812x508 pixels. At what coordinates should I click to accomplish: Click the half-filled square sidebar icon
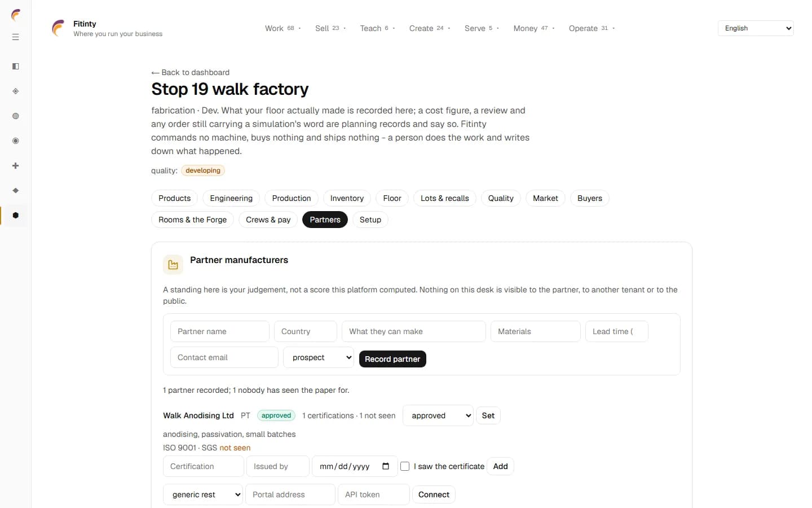click(16, 67)
